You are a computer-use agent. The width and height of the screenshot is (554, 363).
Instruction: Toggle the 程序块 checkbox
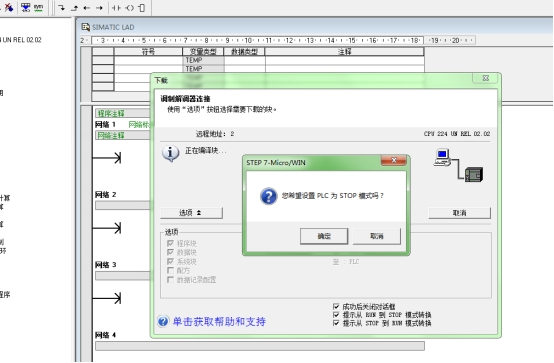[170, 243]
